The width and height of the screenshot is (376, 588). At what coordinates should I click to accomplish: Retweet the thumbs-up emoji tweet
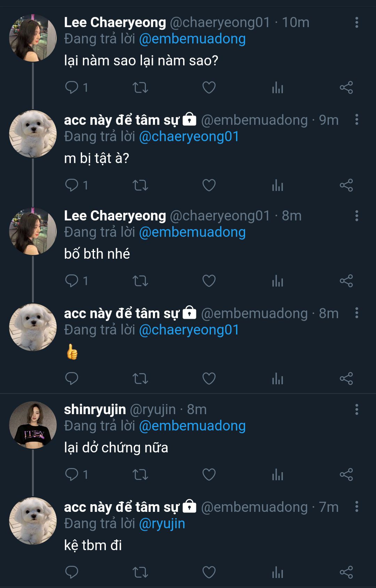point(140,378)
